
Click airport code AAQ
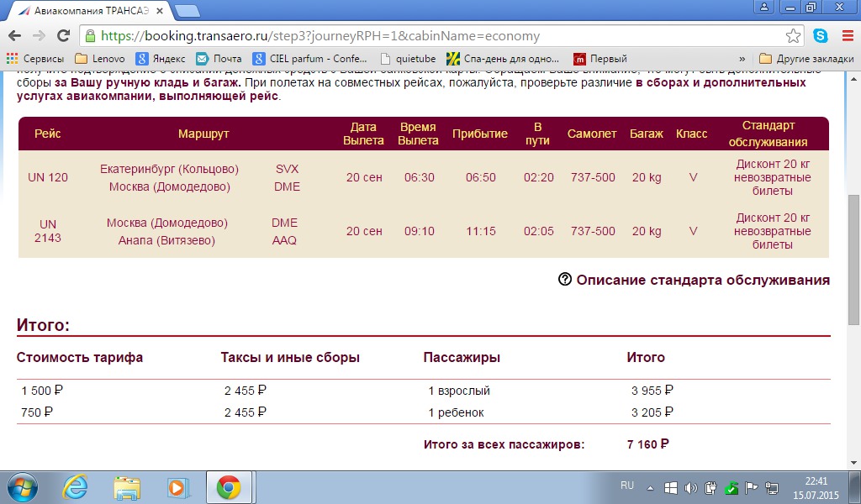click(284, 240)
